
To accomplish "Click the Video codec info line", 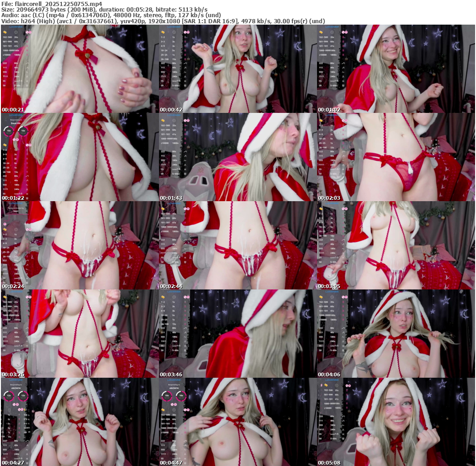I will click(x=163, y=21).
